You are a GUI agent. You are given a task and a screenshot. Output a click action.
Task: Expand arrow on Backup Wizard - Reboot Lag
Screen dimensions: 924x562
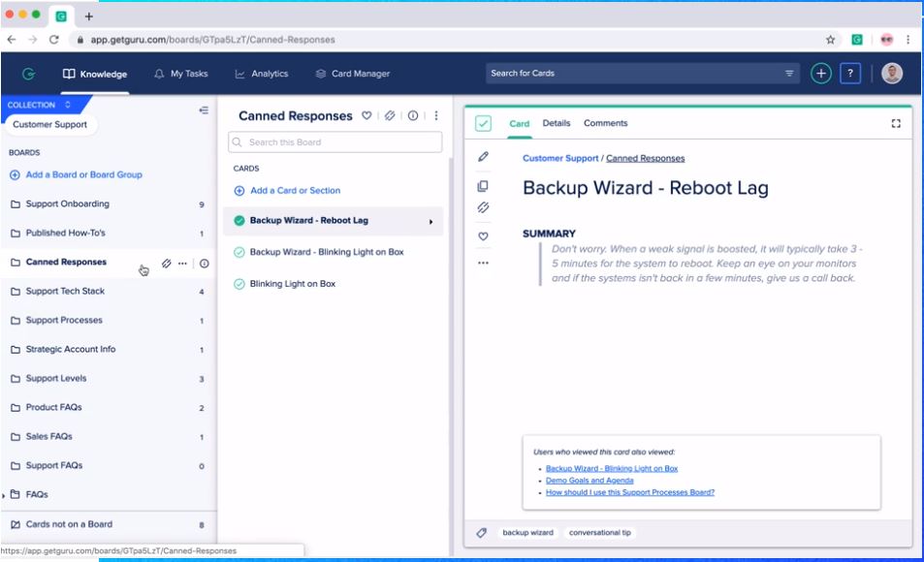[430, 222]
